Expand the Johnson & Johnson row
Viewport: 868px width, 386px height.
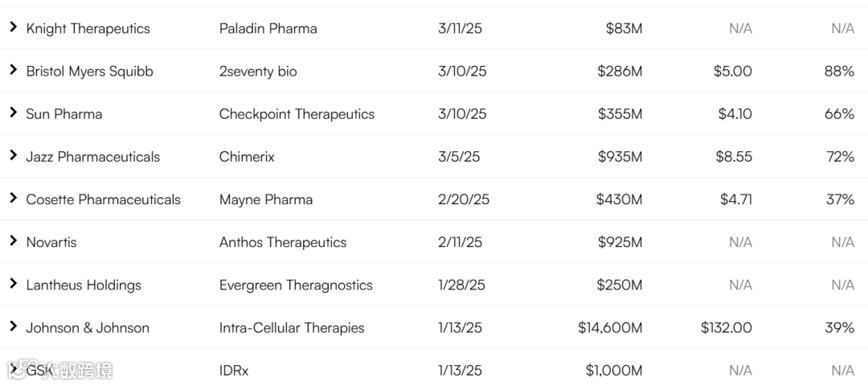coord(13,326)
